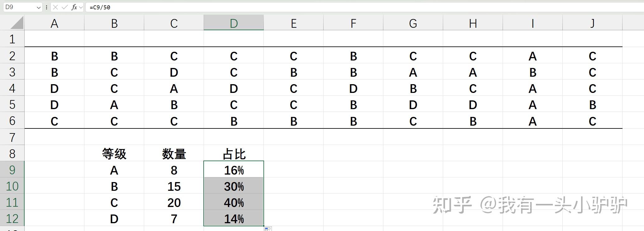Select the cell showing 40%
Image resolution: width=644 pixels, height=231 pixels.
click(x=234, y=203)
